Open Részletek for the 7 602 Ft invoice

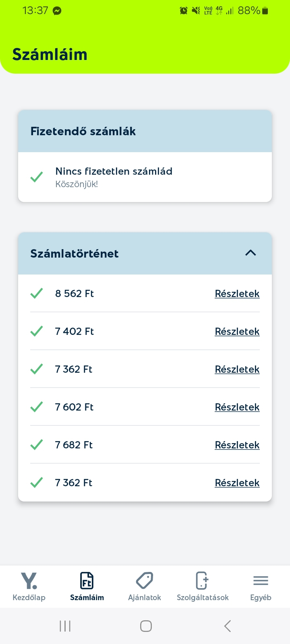[x=237, y=407]
